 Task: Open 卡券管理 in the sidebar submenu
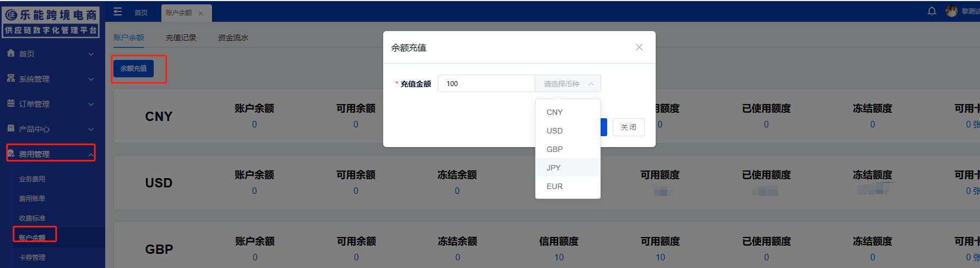(32, 258)
